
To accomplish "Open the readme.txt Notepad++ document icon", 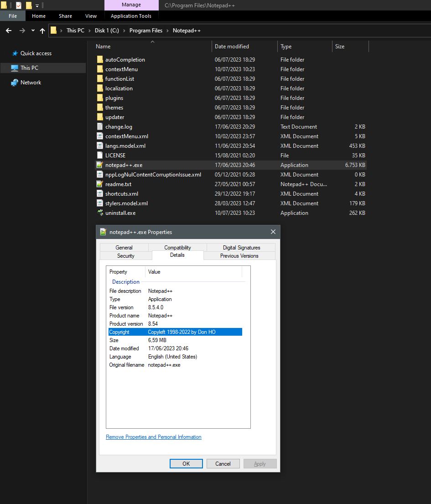I will pos(100,184).
